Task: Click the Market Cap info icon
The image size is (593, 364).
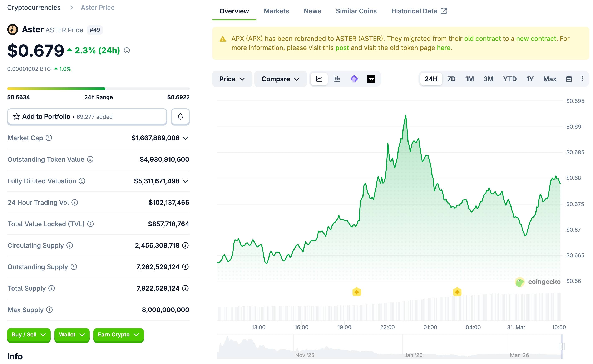Action: pyautogui.click(x=49, y=138)
